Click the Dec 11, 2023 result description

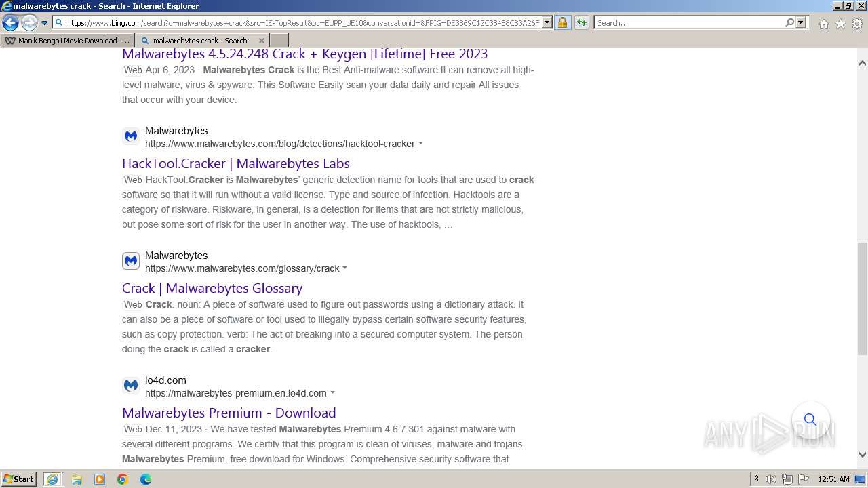(x=323, y=444)
